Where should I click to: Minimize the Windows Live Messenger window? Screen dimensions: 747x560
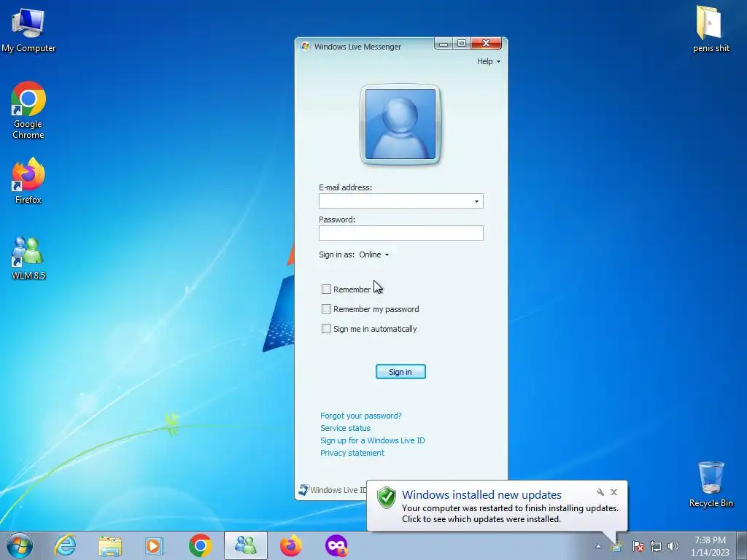(443, 43)
